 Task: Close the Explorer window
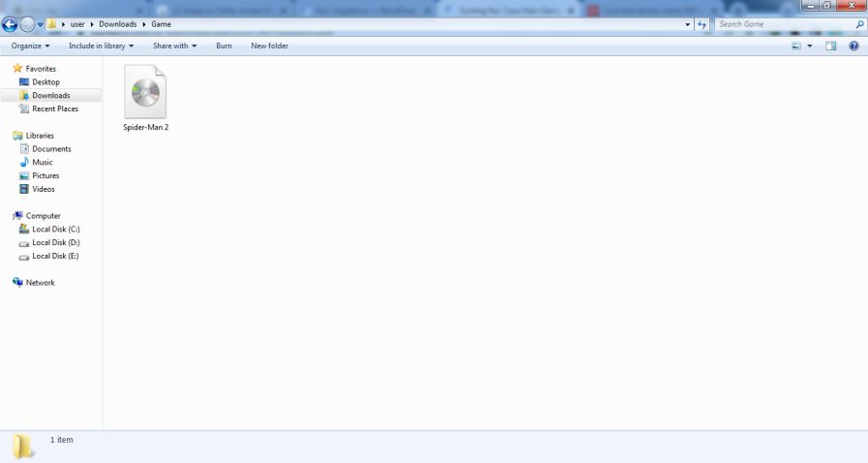pos(852,6)
